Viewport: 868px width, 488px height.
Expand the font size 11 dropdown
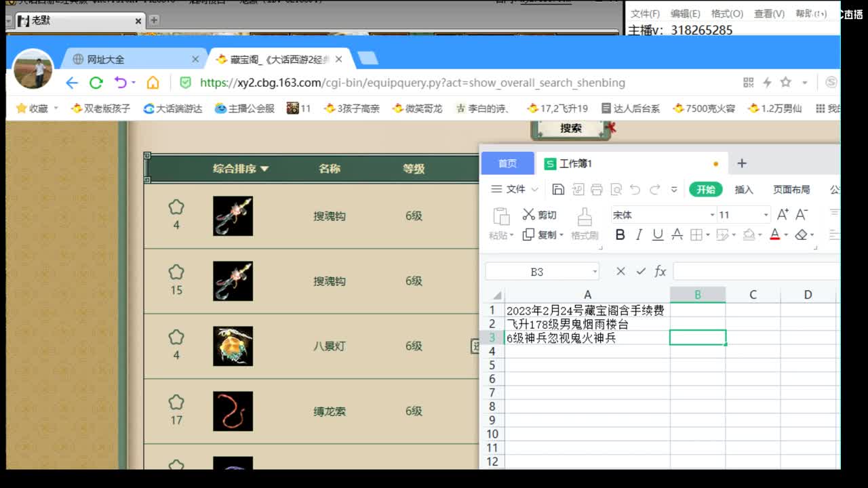pyautogui.click(x=766, y=215)
